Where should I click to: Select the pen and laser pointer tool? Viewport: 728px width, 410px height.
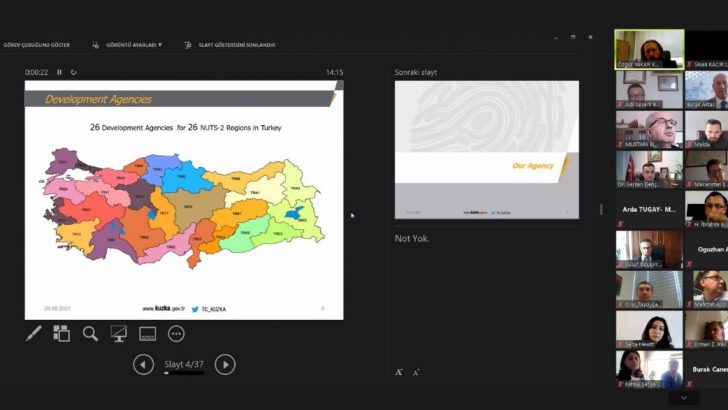(x=33, y=334)
